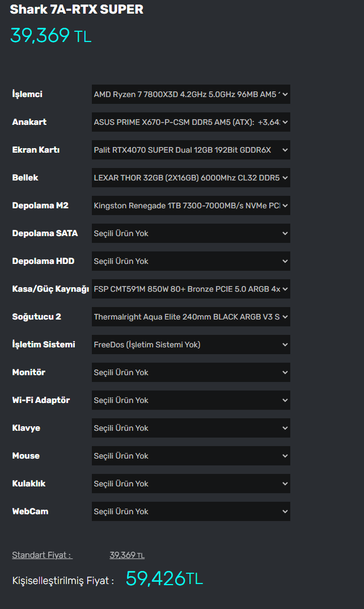Open the WebCam dropdown
The image size is (364, 609).
191,511
